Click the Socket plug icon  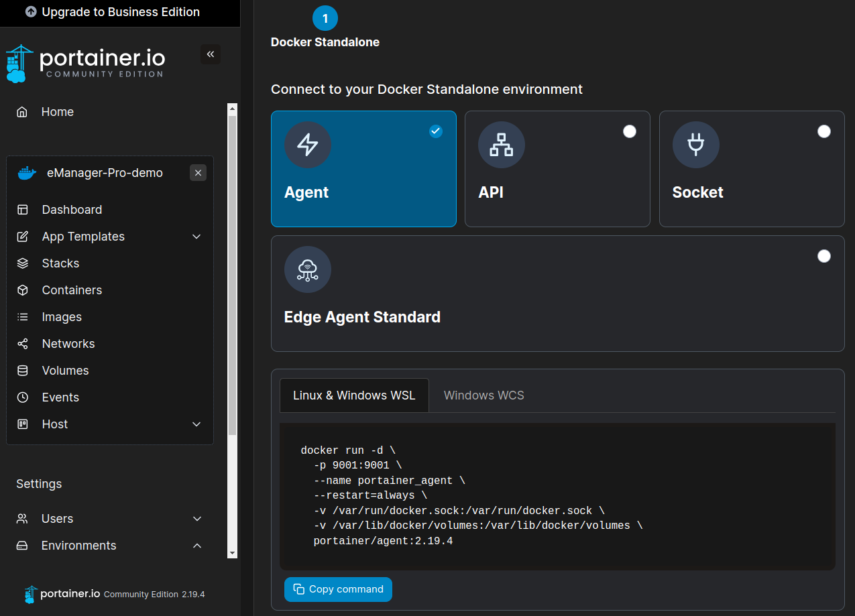pos(695,145)
